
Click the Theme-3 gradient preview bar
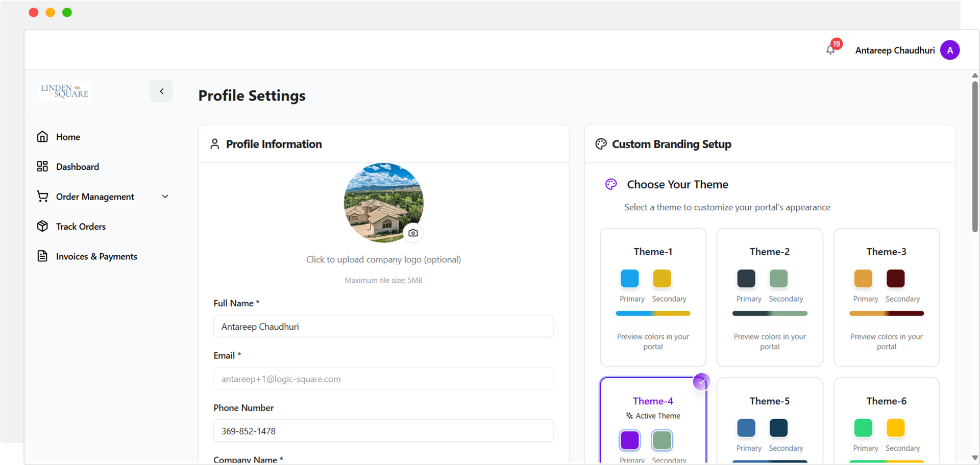click(x=887, y=313)
